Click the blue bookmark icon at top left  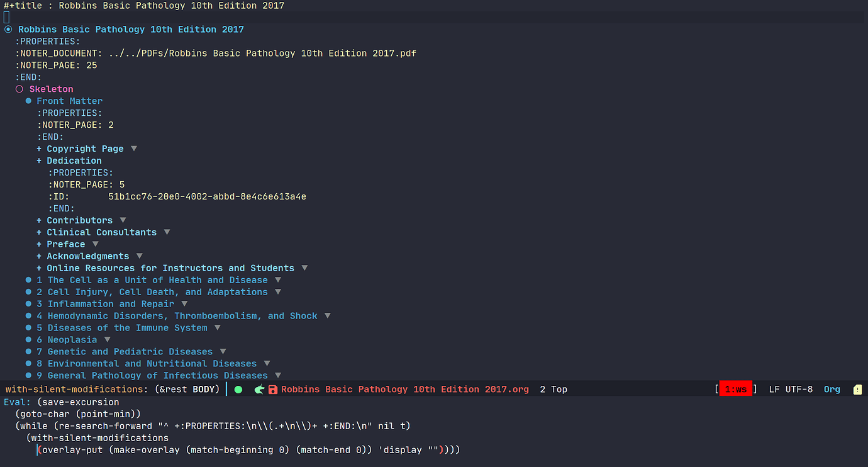point(7,17)
